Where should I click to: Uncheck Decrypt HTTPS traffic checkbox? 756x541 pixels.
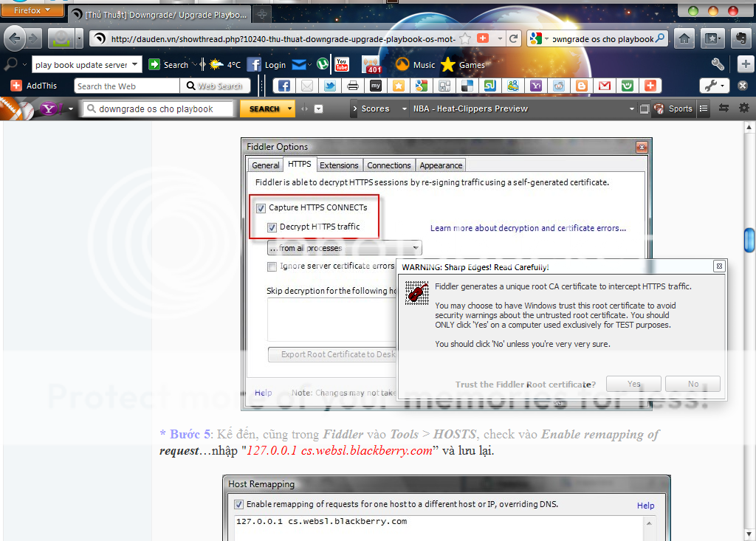(x=272, y=227)
